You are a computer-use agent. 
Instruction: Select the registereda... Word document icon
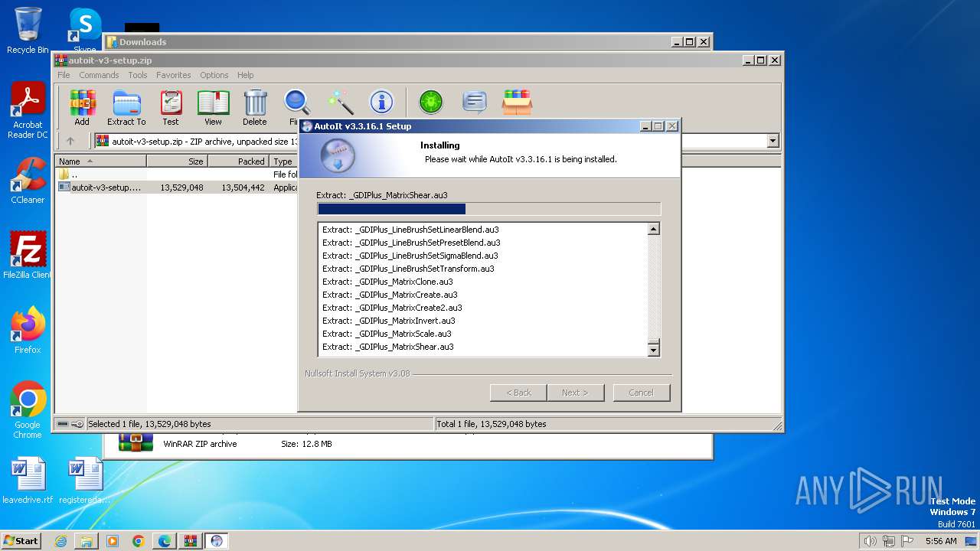pos(84,481)
